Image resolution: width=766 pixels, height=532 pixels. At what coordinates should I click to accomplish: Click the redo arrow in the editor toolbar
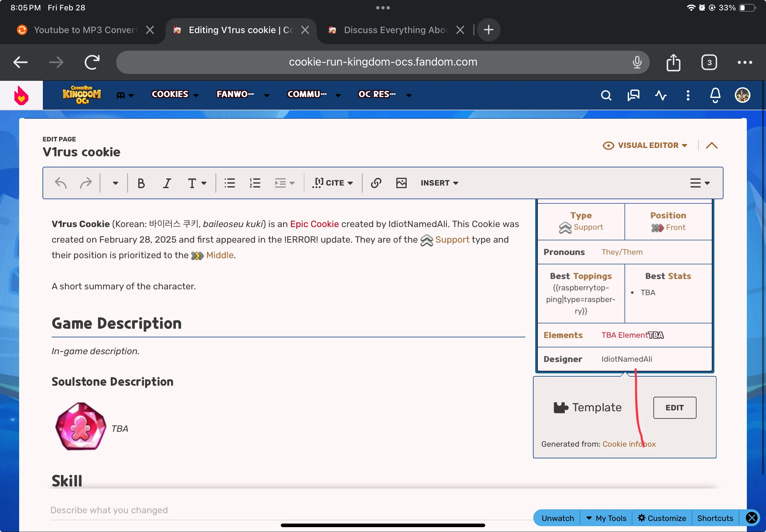pos(86,183)
